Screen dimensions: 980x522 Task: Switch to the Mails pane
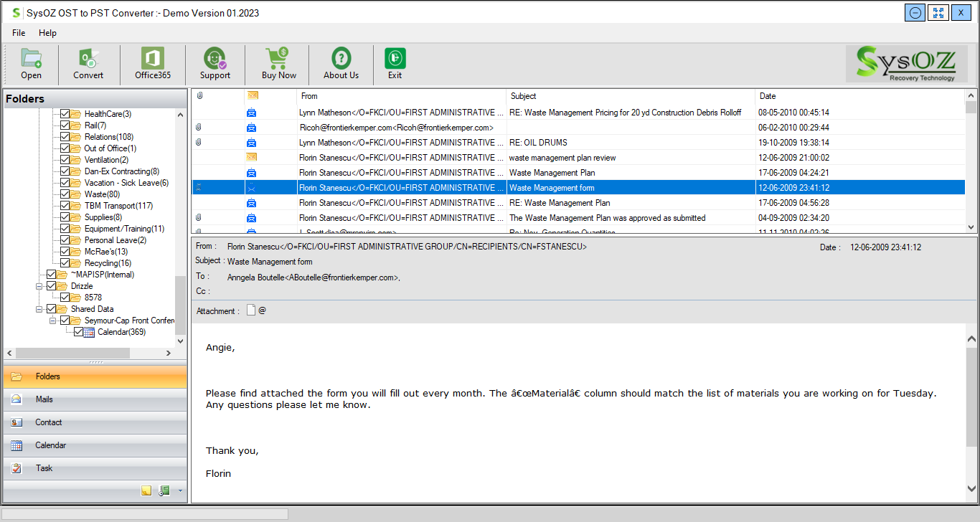(x=44, y=399)
